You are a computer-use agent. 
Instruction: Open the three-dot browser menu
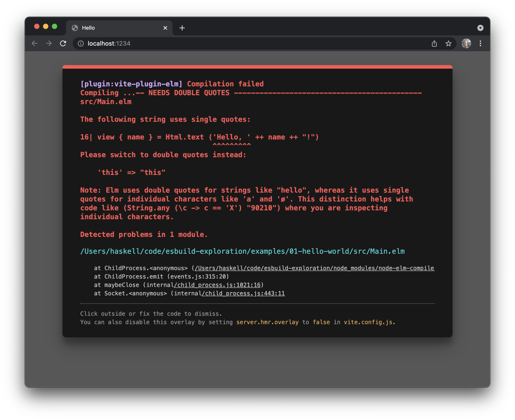(x=480, y=43)
